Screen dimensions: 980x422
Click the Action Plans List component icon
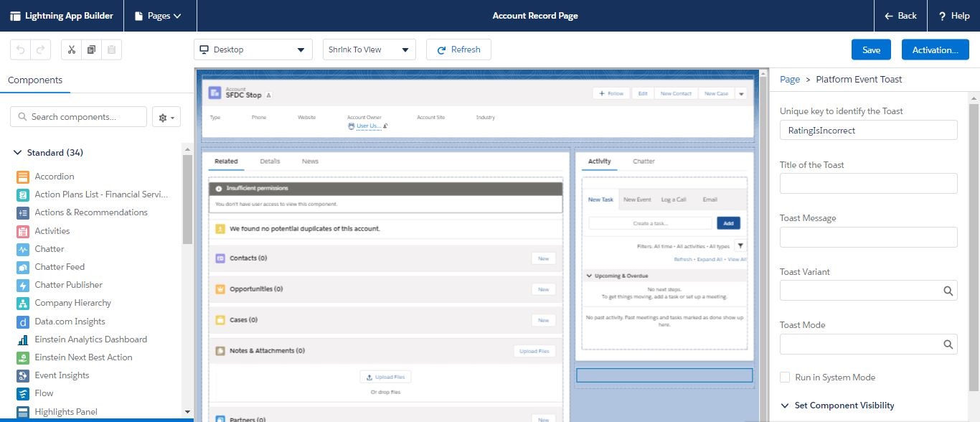click(x=22, y=194)
